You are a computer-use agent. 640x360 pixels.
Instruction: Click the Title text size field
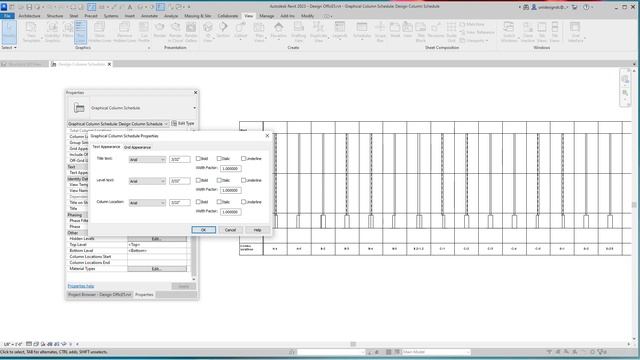[180, 160]
